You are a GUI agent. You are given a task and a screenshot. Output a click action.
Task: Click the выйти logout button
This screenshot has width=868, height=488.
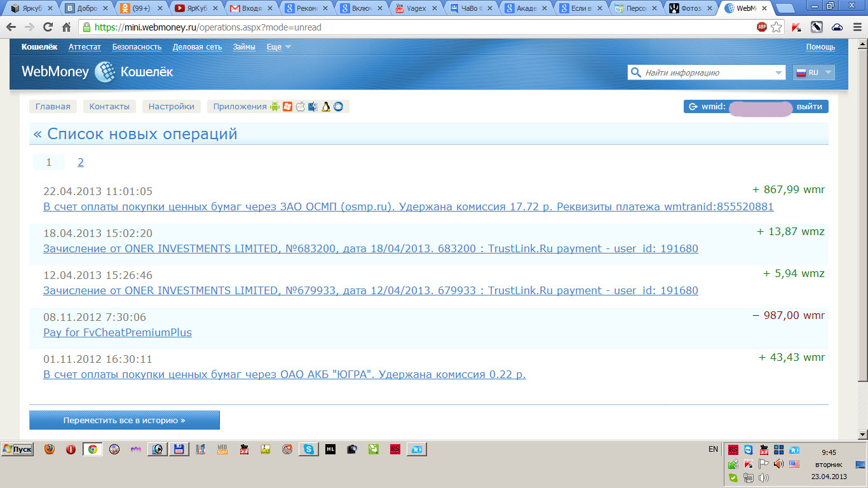pos(810,107)
